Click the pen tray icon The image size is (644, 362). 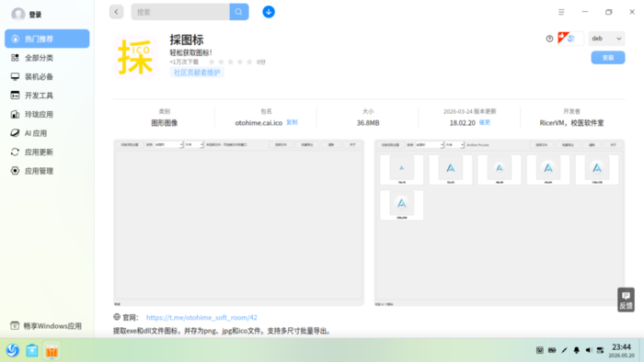(564, 350)
